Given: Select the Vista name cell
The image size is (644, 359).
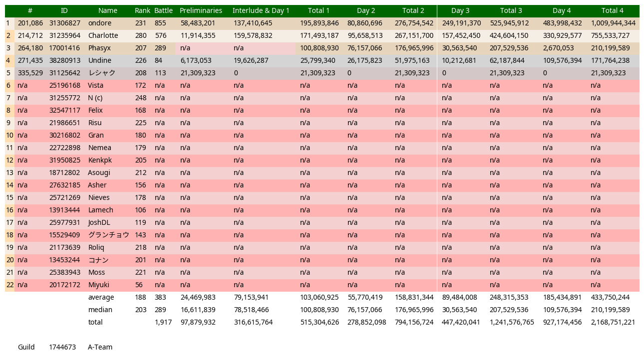Looking at the screenshot, I should tap(96, 85).
